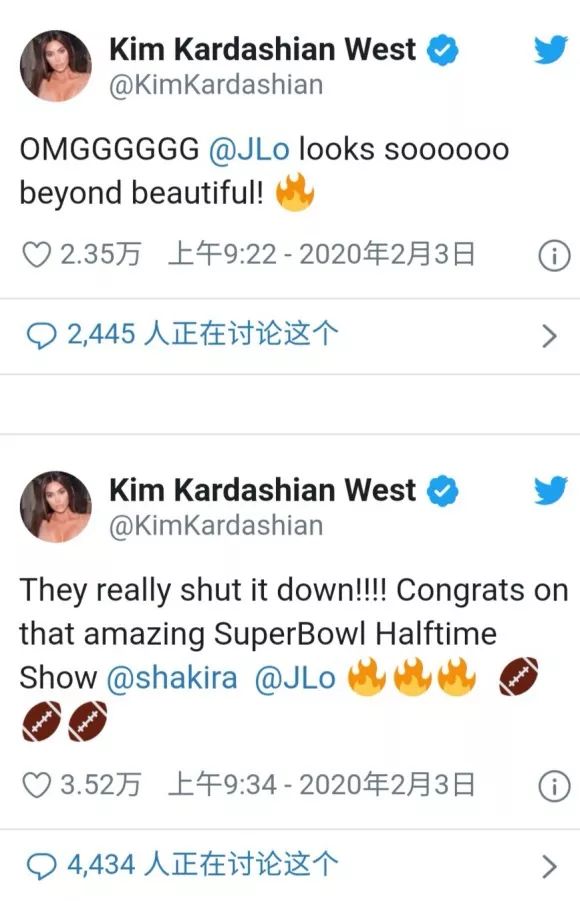Open Kim Kardashian avatar on first tweet
The width and height of the screenshot is (580, 901).
click(x=56, y=66)
